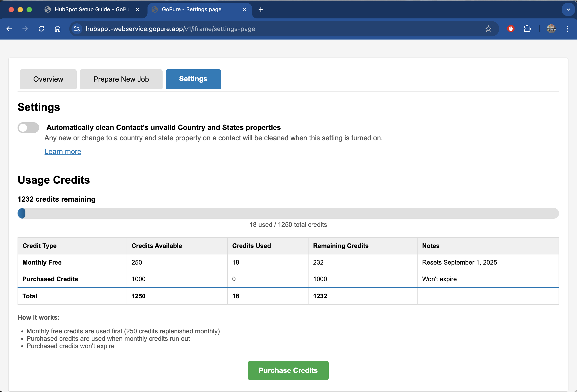Expand the tab search dropdown arrow

click(568, 9)
